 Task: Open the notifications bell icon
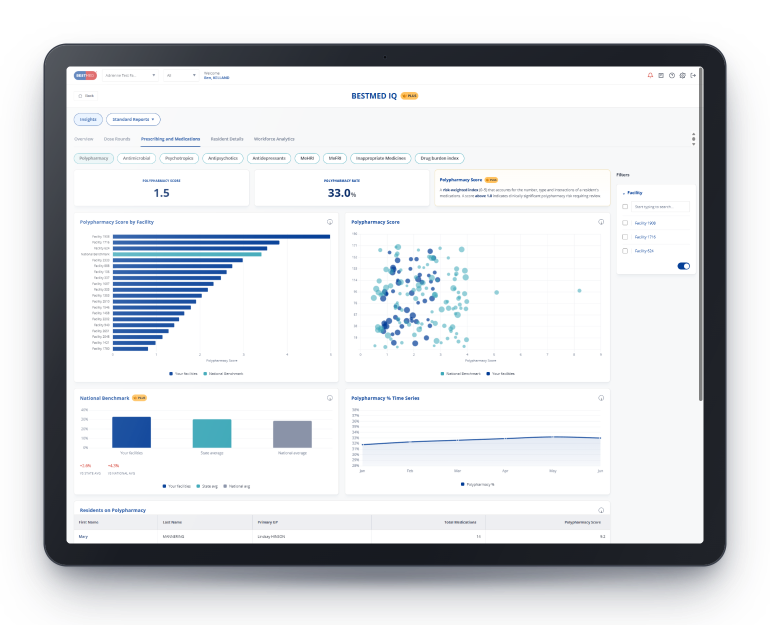pos(650,75)
